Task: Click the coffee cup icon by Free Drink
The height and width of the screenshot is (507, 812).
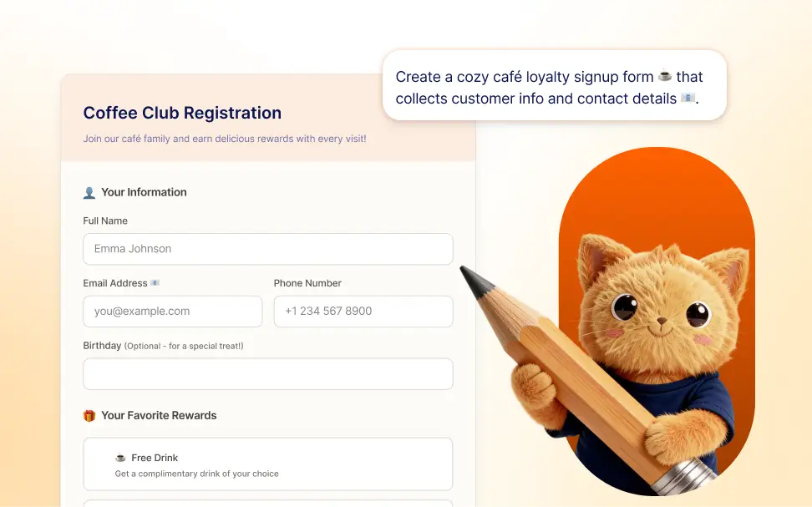Action: [x=120, y=458]
